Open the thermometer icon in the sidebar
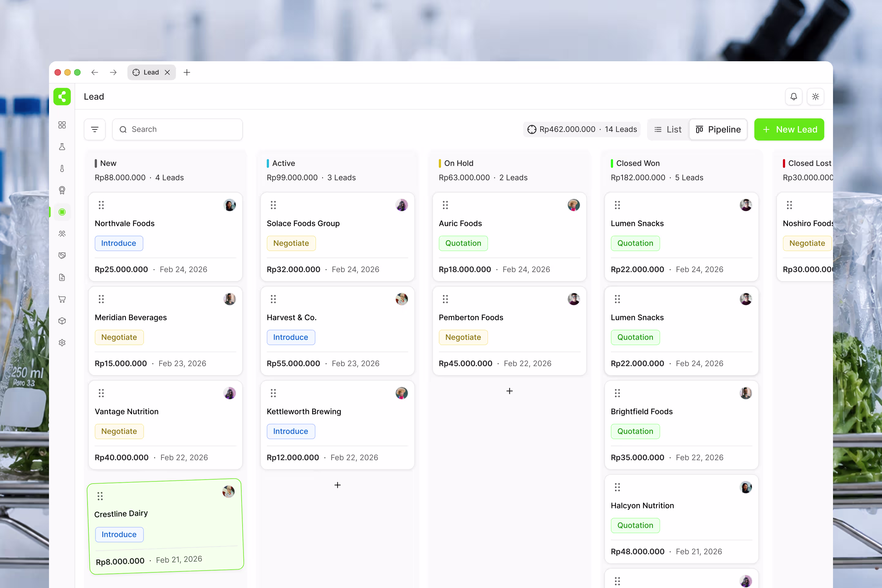Screen dimensions: 882x588 pyautogui.click(x=62, y=168)
